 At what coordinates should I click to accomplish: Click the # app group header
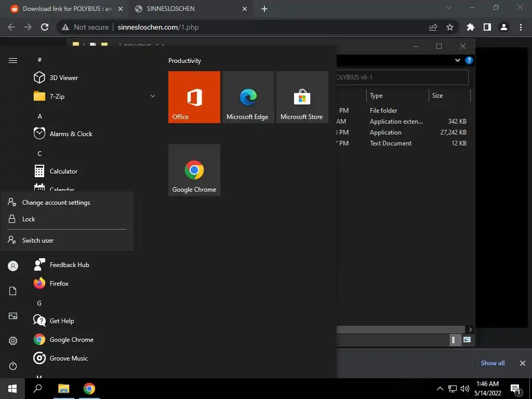[x=39, y=60]
